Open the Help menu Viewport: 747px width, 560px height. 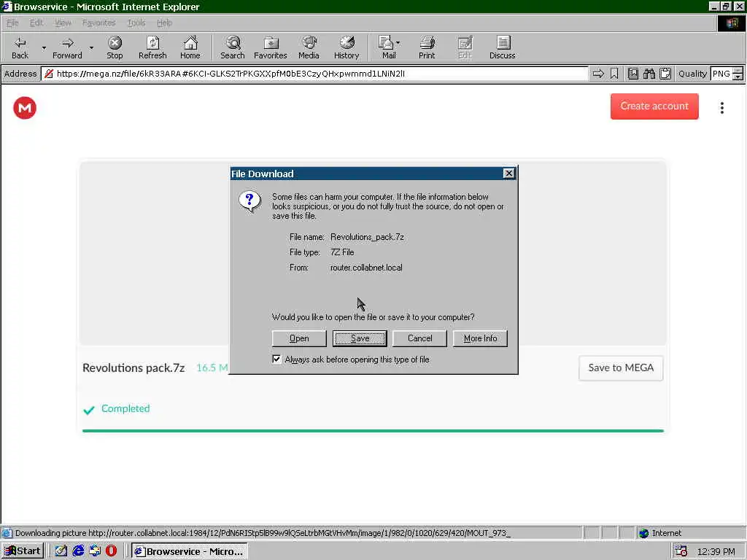(164, 23)
